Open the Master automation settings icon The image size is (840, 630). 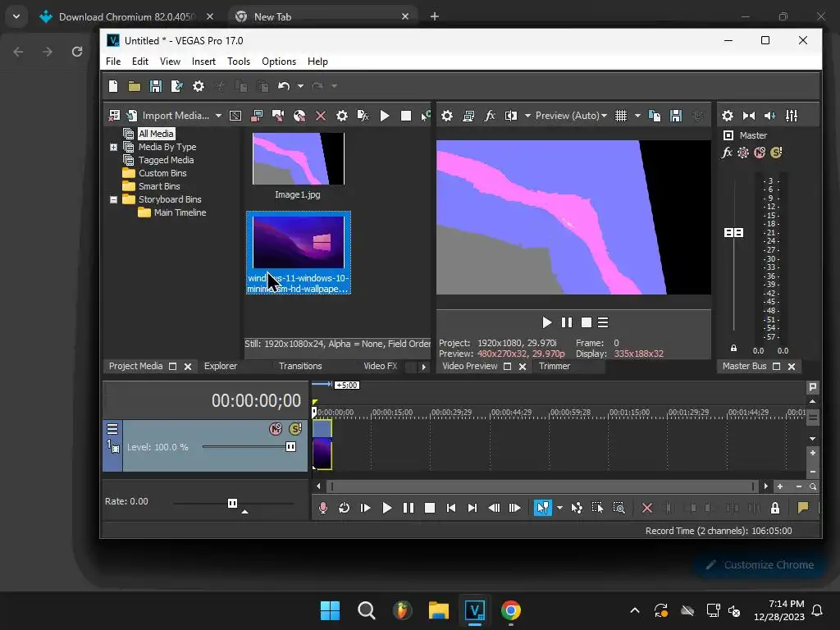tap(743, 153)
